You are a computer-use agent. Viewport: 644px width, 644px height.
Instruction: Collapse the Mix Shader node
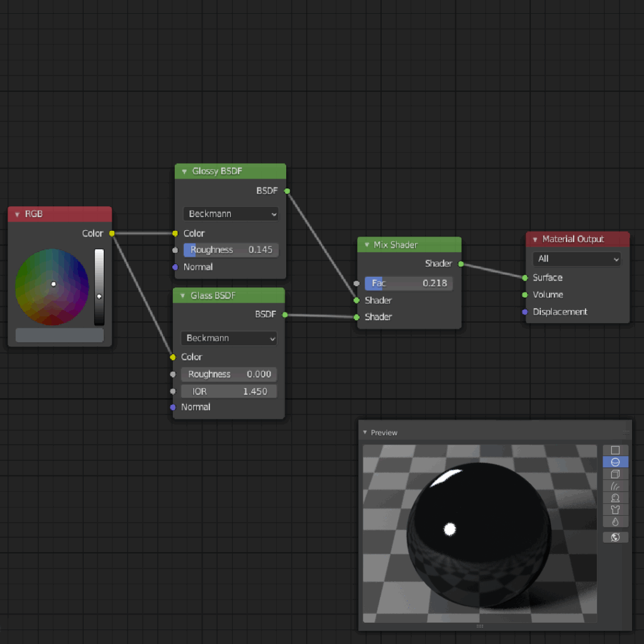pyautogui.click(x=365, y=245)
